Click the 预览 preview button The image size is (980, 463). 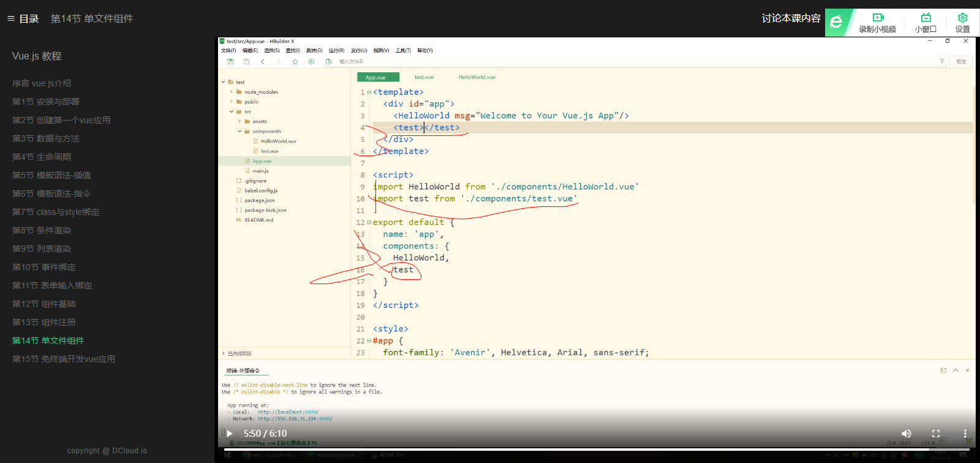coord(961,62)
